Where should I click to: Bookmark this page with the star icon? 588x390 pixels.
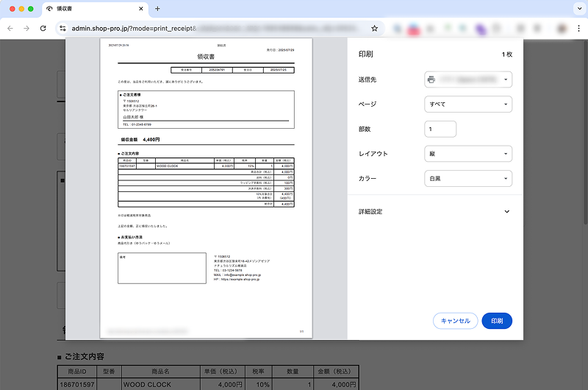(x=374, y=29)
